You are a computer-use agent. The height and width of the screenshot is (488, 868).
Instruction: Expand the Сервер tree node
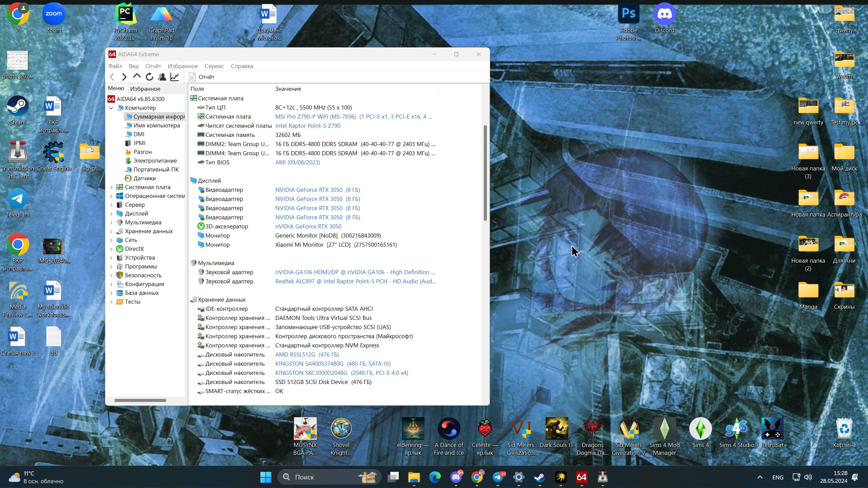(x=111, y=205)
